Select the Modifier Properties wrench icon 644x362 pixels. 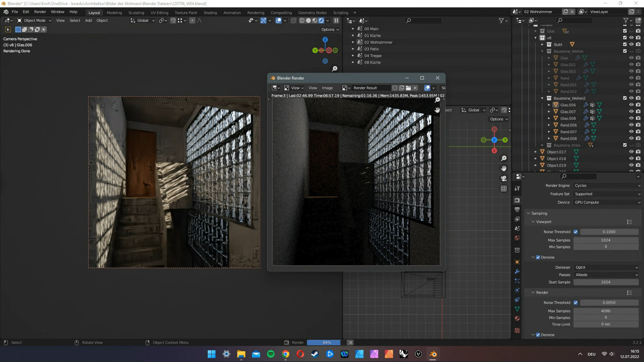(517, 271)
